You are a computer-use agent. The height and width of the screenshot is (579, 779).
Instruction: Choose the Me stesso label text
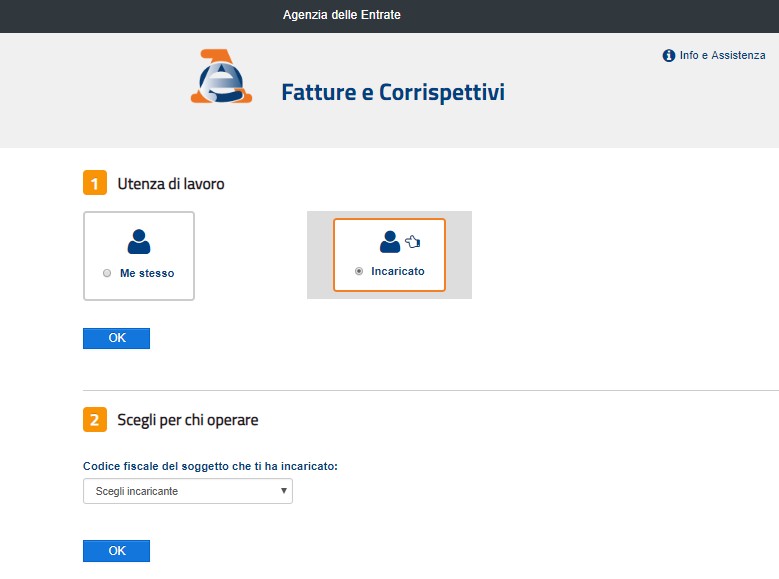coord(147,273)
